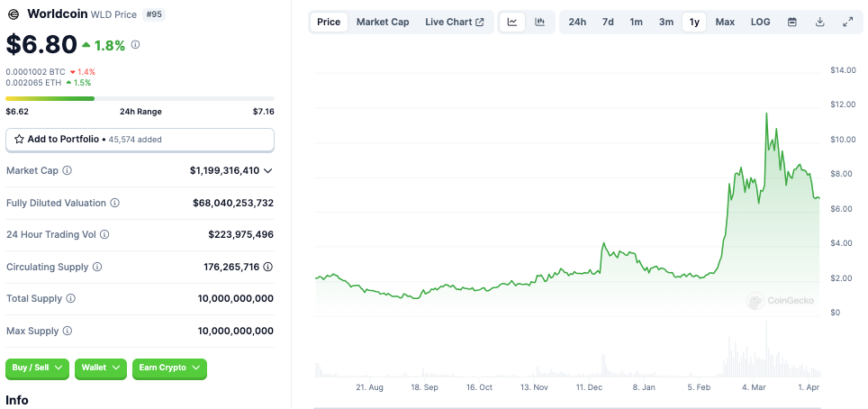Open the Buy / Sell dropdown
The image size is (868, 409).
coord(37,368)
